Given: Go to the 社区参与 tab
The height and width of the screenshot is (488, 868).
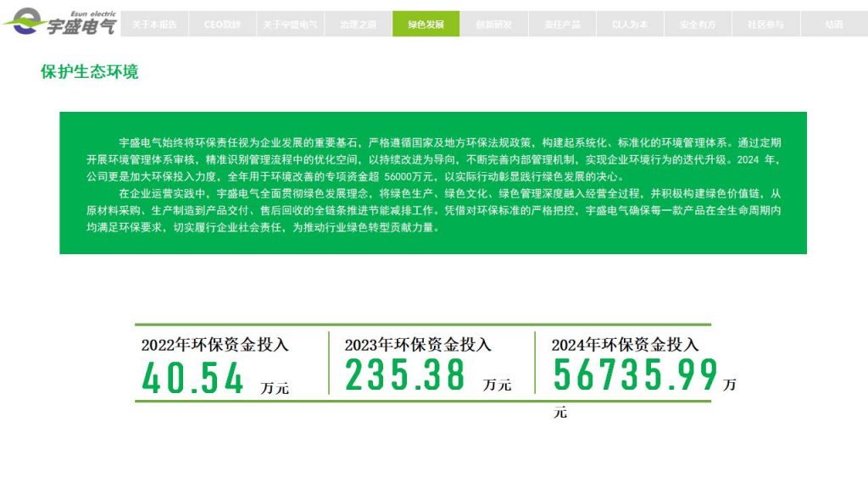Looking at the screenshot, I should tap(765, 25).
